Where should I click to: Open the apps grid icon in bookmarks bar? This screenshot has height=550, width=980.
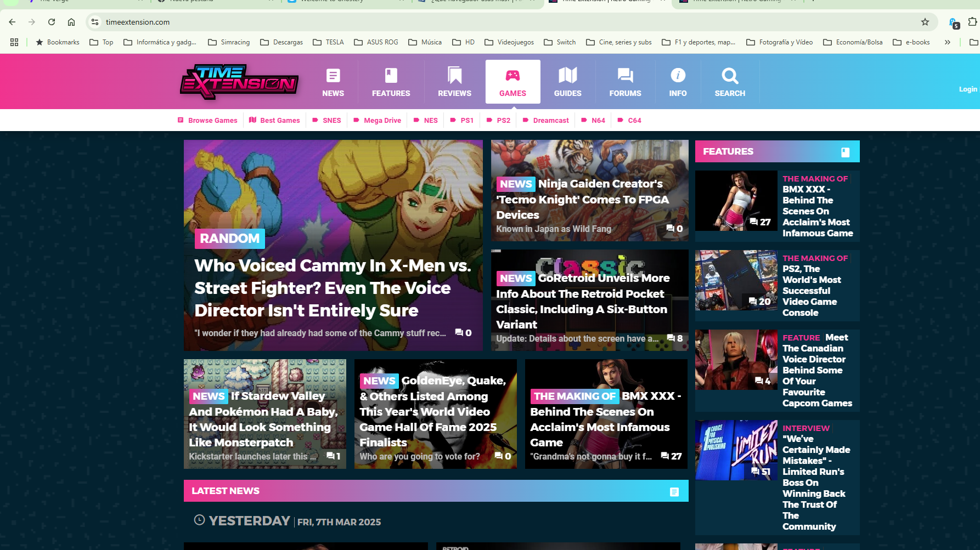[14, 42]
